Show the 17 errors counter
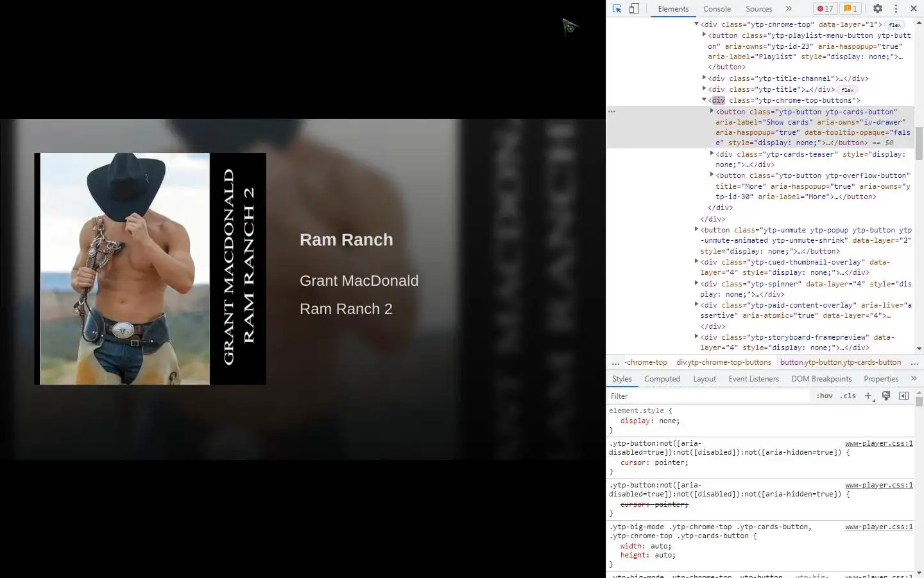 pos(825,8)
